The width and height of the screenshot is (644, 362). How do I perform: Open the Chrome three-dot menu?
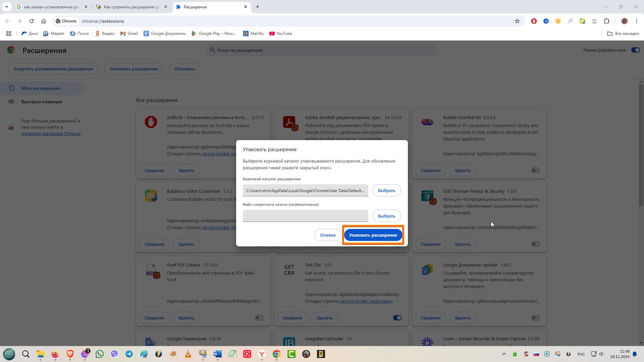tap(637, 21)
